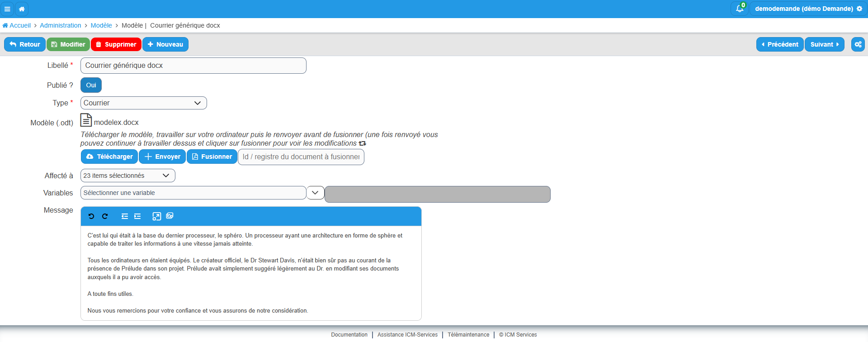This screenshot has width=868, height=342.
Task: Insert image in message editor
Action: [170, 216]
